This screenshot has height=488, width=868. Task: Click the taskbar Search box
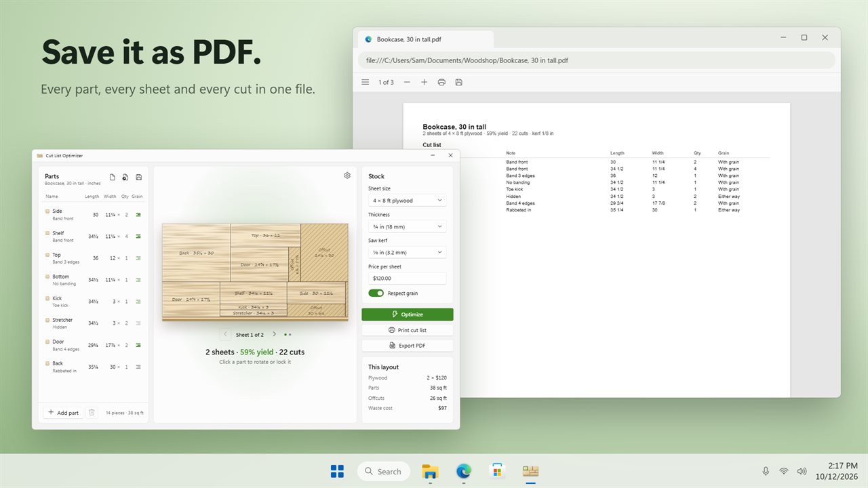(x=384, y=471)
